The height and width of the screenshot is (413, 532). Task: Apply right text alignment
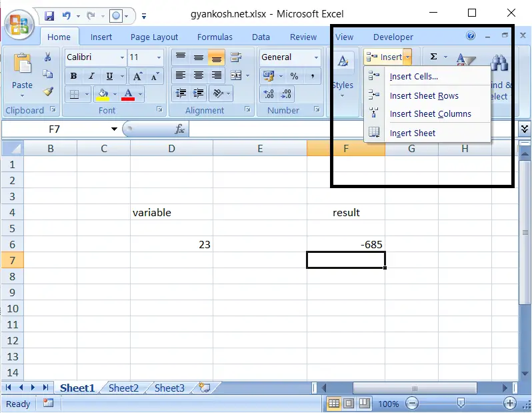[217, 75]
